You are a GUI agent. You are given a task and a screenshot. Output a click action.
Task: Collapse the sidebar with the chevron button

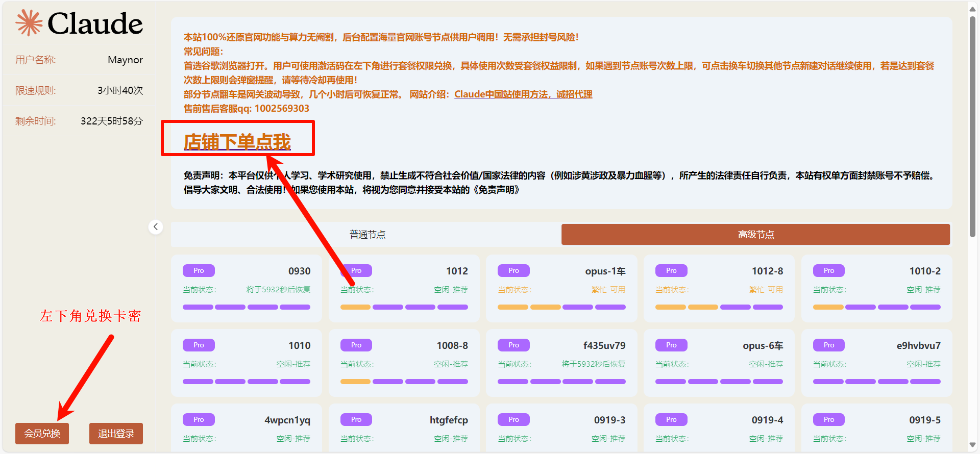(156, 227)
